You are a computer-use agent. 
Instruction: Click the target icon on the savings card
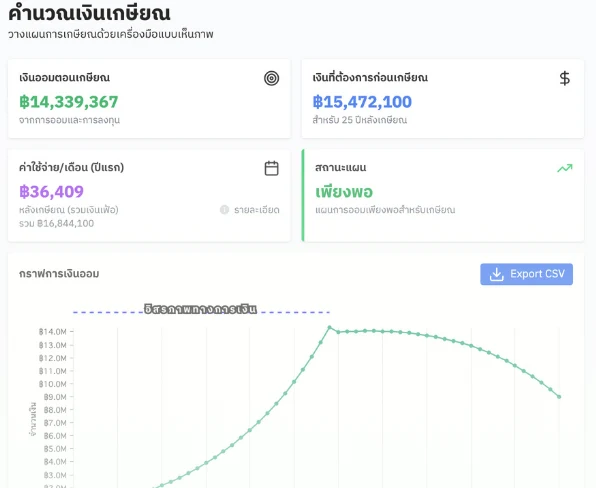(x=271, y=78)
